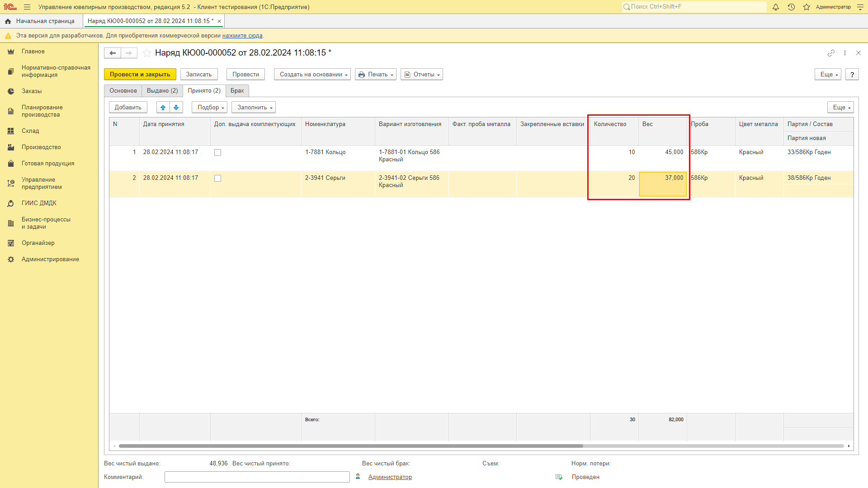The width and height of the screenshot is (868, 488).
Task: Click the Провести button
Action: [x=245, y=75]
